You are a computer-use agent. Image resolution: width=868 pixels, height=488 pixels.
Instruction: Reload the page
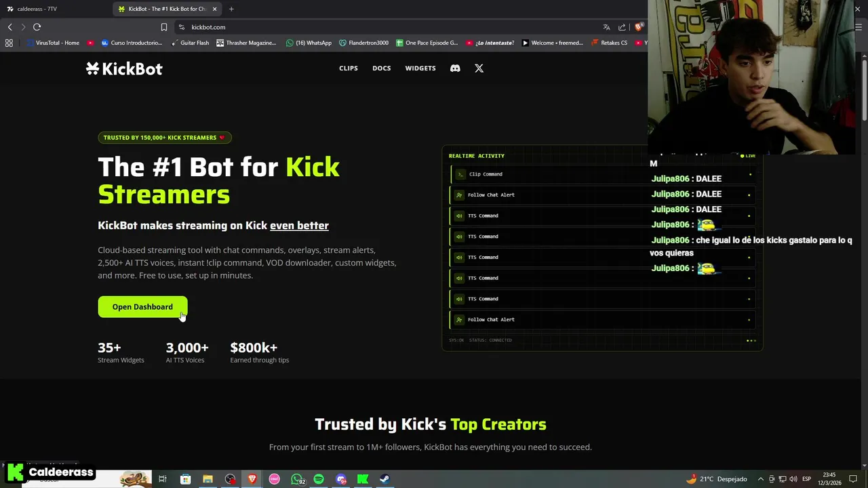(x=37, y=27)
